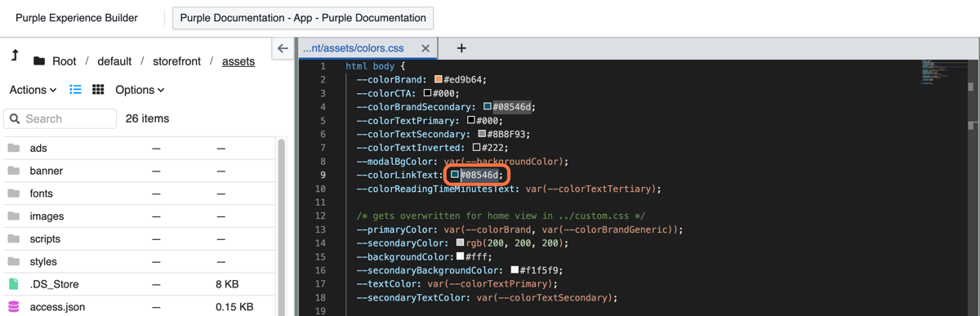
Task: Switch to grid view layout
Action: 98,90
